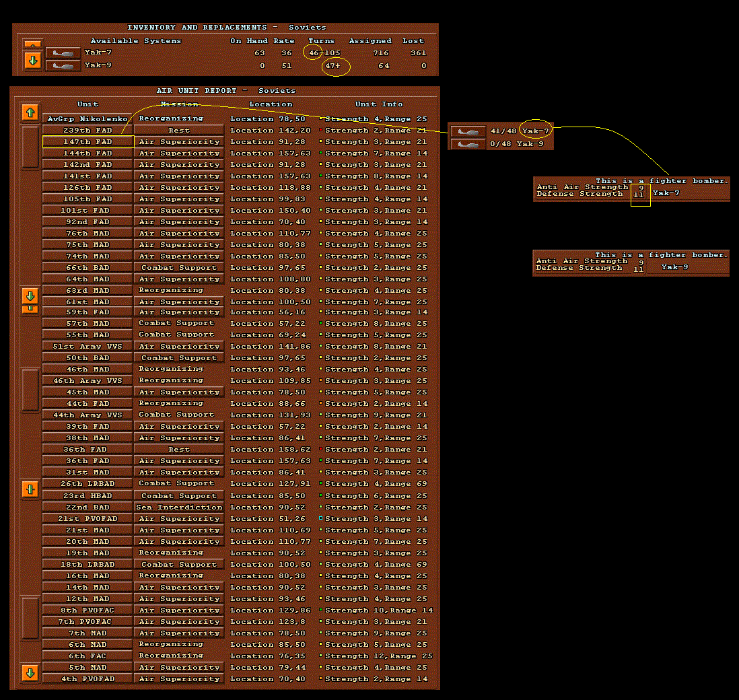Click the middle green down arrow beside 63rd MAD
Screen dimensions: 739x700
click(x=30, y=295)
